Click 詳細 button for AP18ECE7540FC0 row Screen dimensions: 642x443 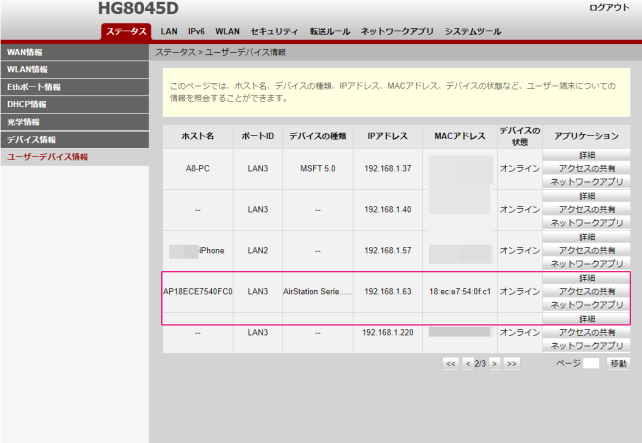(x=586, y=278)
